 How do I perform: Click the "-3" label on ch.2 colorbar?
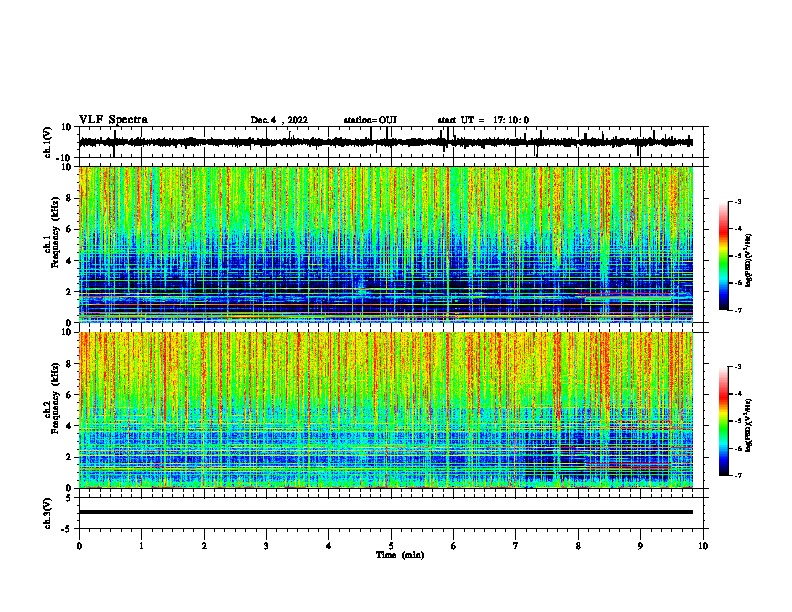point(738,367)
